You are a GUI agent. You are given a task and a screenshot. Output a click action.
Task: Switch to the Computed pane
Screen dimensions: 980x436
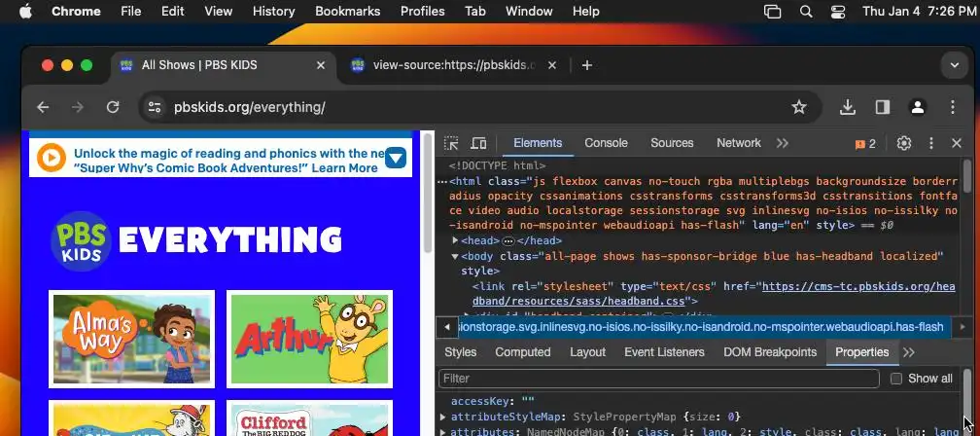[522, 352]
